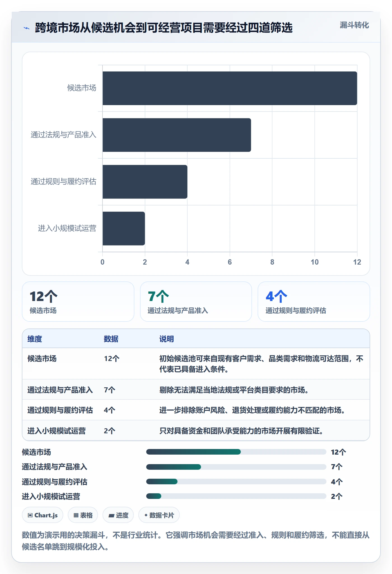
Task: Click the 进入小规模试运营 progress bar
Action: (236, 496)
